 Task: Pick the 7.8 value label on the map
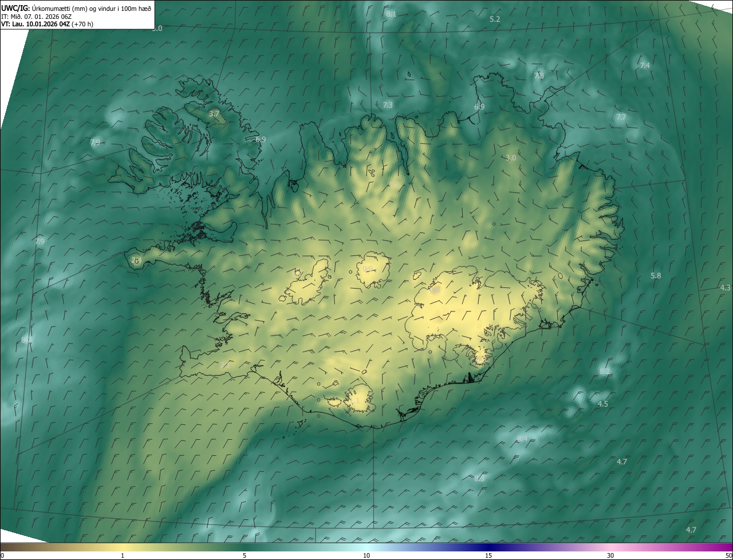tap(539, 76)
